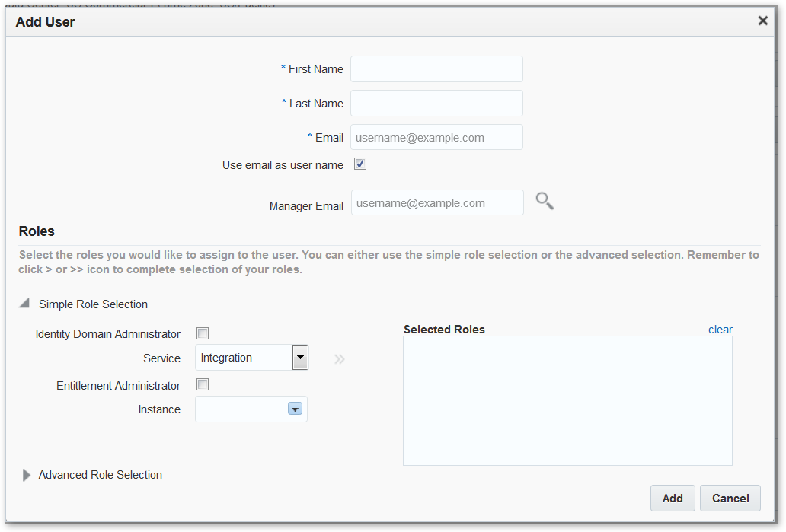Enable the Identity Domain Administrator checkbox
This screenshot has width=786, height=532.
click(203, 333)
